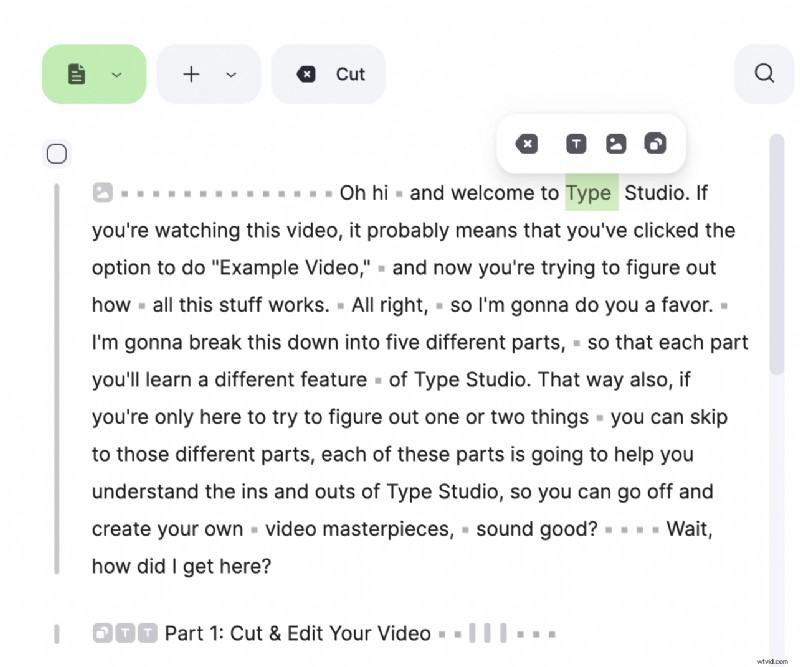Image resolution: width=800 pixels, height=667 pixels.
Task: Click the image icon before the first paragraph
Action: click(x=102, y=192)
